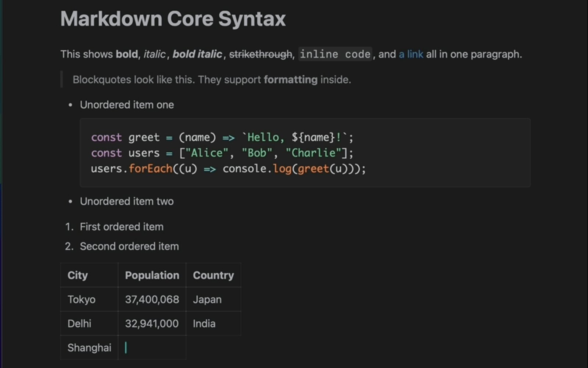This screenshot has width=588, height=368.
Task: Click the "inline code" snippet
Action: point(335,54)
